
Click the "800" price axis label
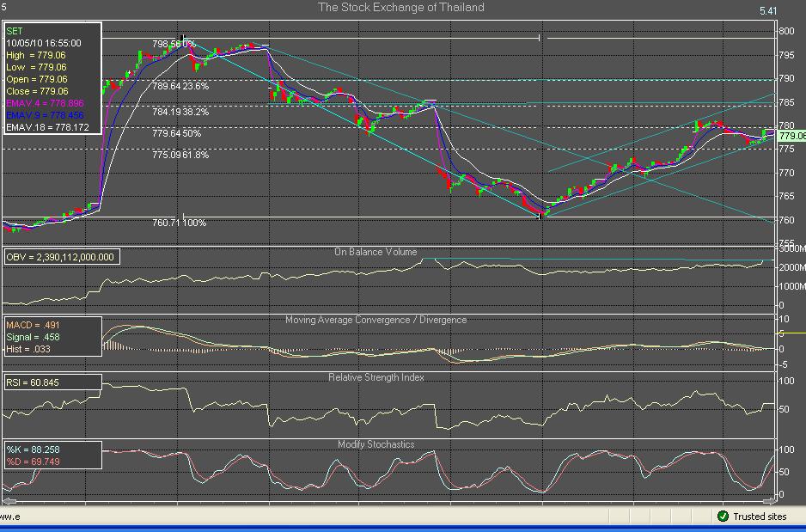coord(786,31)
